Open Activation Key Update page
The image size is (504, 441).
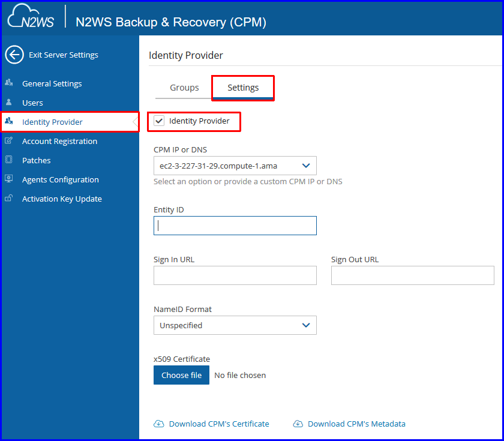click(x=62, y=199)
